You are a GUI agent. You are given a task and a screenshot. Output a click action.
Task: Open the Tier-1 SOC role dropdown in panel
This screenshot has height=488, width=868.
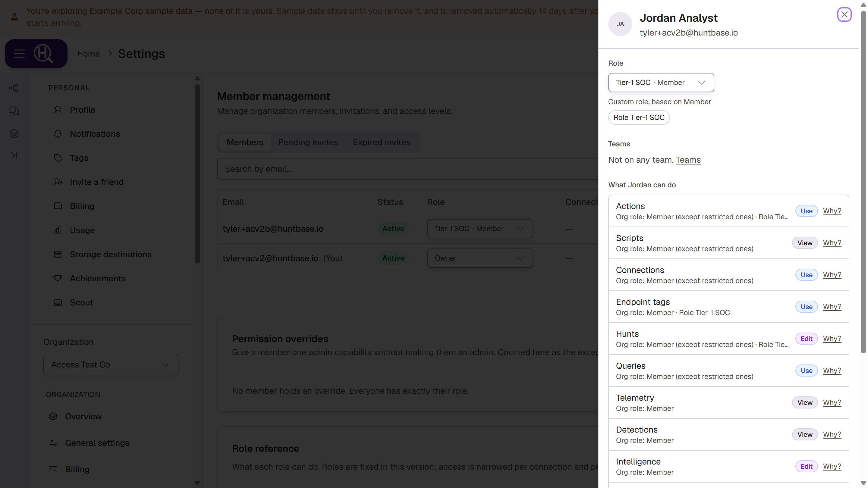click(x=661, y=83)
